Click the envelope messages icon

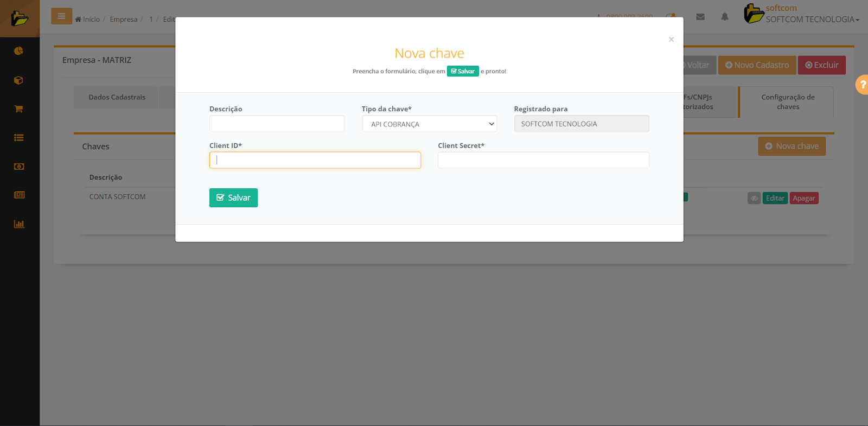[700, 17]
